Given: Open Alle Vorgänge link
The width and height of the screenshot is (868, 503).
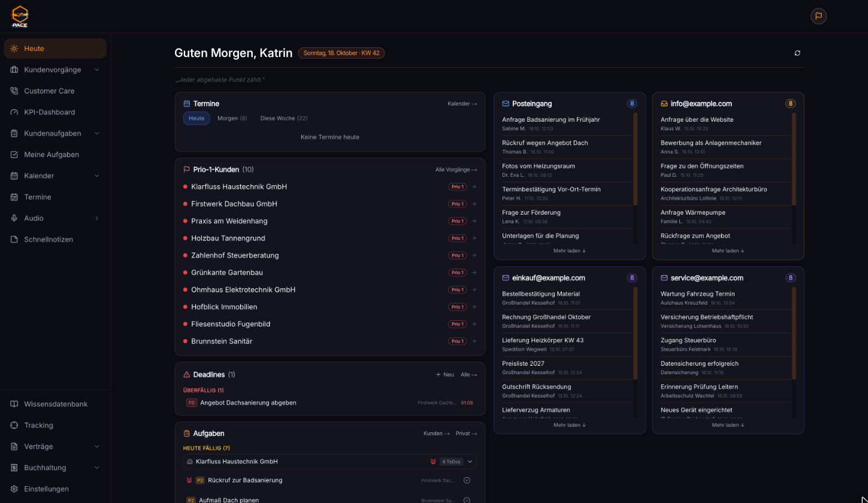Looking at the screenshot, I should 456,170.
